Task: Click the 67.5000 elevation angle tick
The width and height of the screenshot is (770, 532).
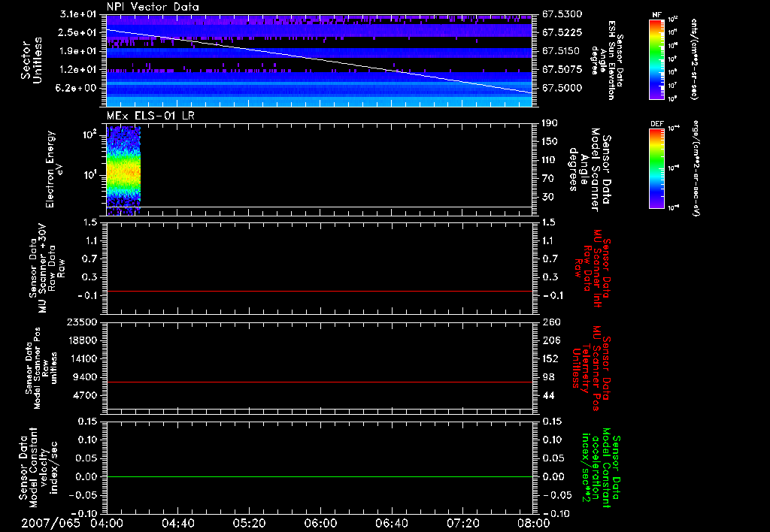Action: [x=562, y=88]
